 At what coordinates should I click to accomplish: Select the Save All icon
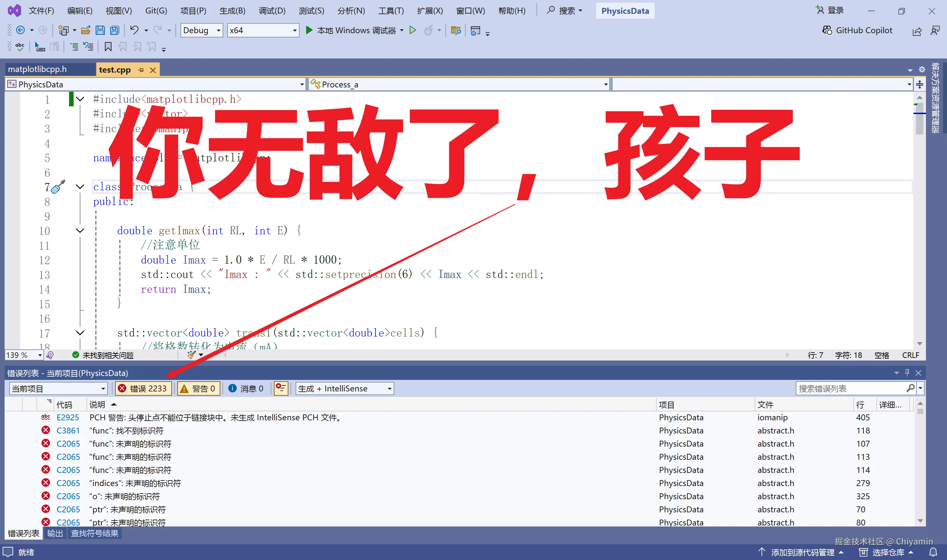114,30
